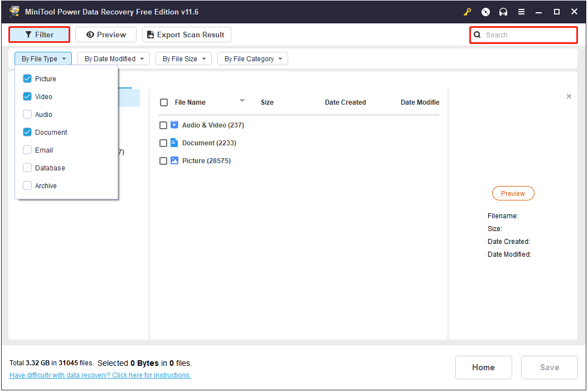
Task: Click the File Name column header
Action: coord(190,102)
